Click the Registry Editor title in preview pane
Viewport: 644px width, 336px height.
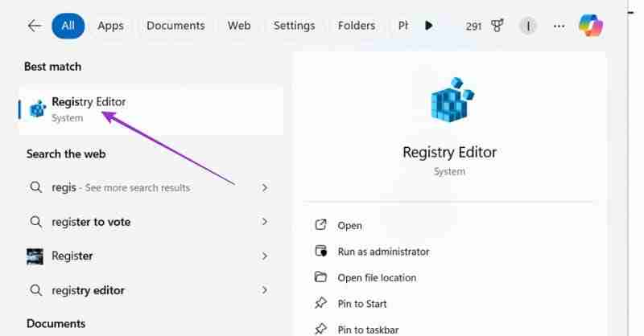point(450,152)
